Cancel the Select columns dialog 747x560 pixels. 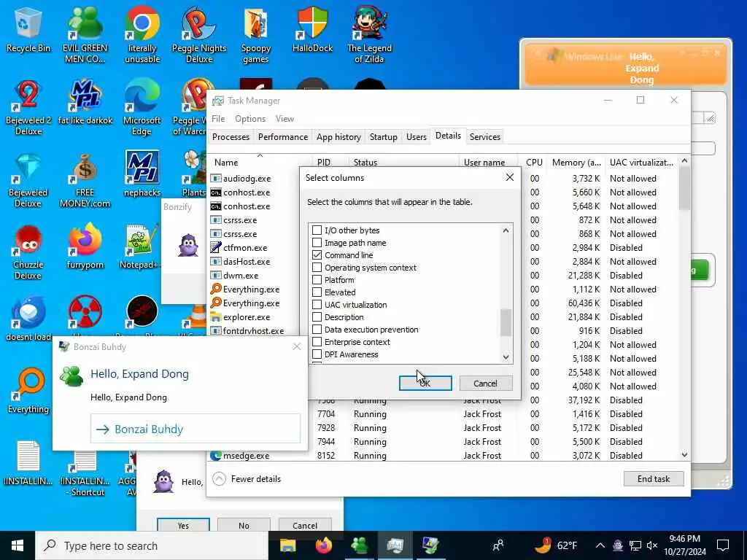(485, 383)
